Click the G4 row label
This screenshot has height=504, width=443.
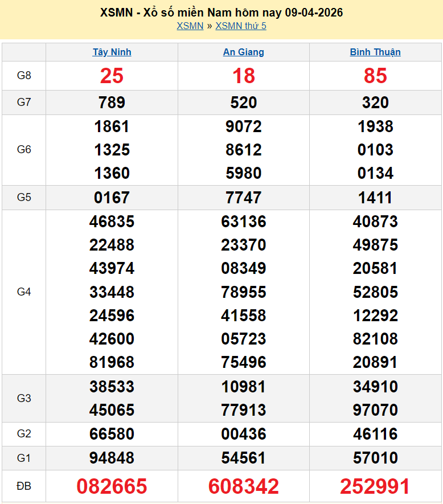click(x=24, y=292)
